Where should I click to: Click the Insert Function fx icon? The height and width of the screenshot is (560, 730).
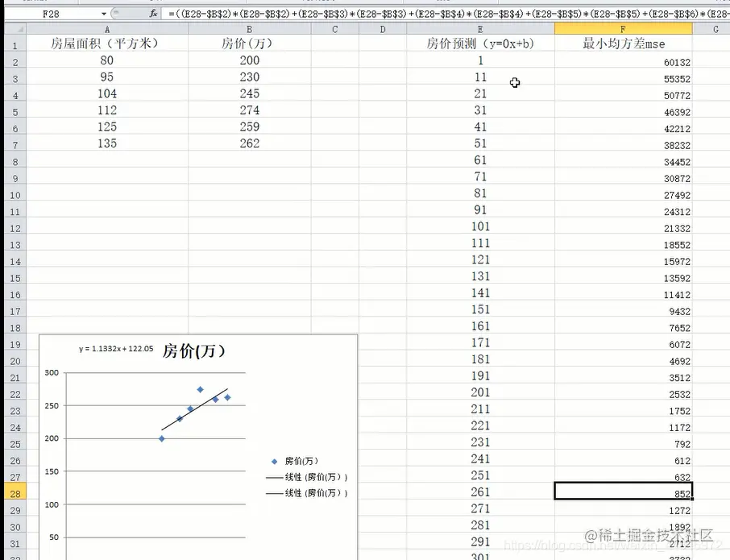152,13
